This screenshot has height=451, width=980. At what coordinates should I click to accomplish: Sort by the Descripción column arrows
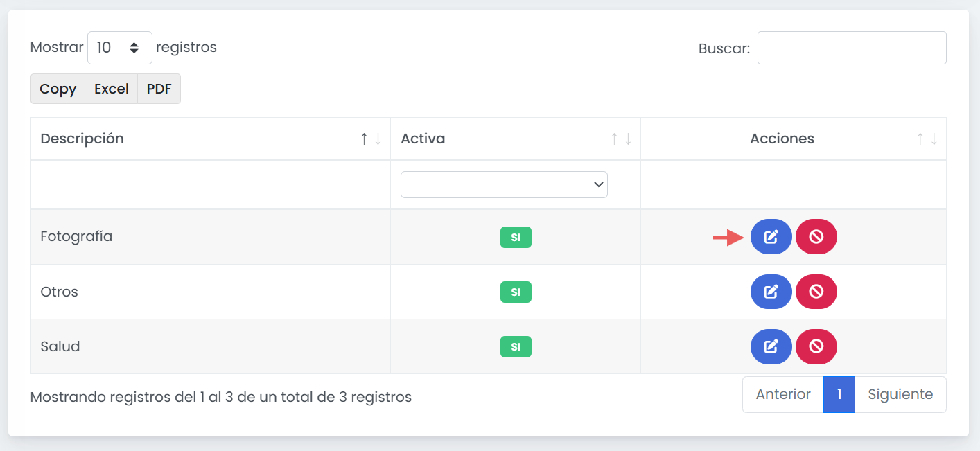coord(371,139)
